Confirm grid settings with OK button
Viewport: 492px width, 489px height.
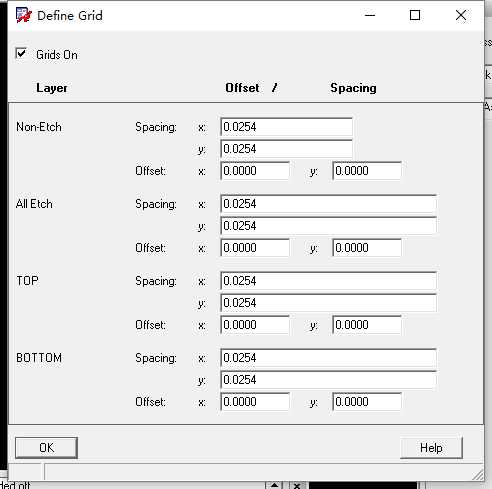tap(46, 448)
